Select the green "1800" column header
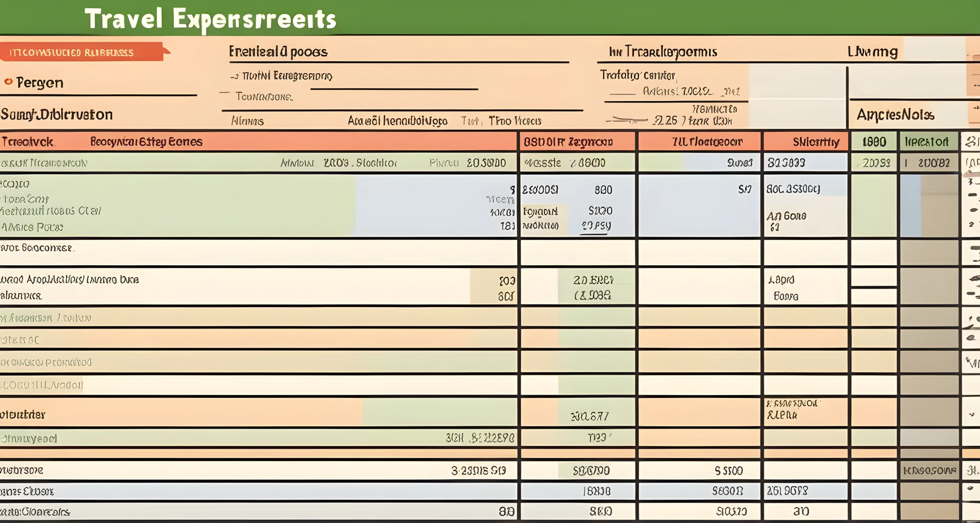Image resolution: width=980 pixels, height=523 pixels. tap(874, 142)
